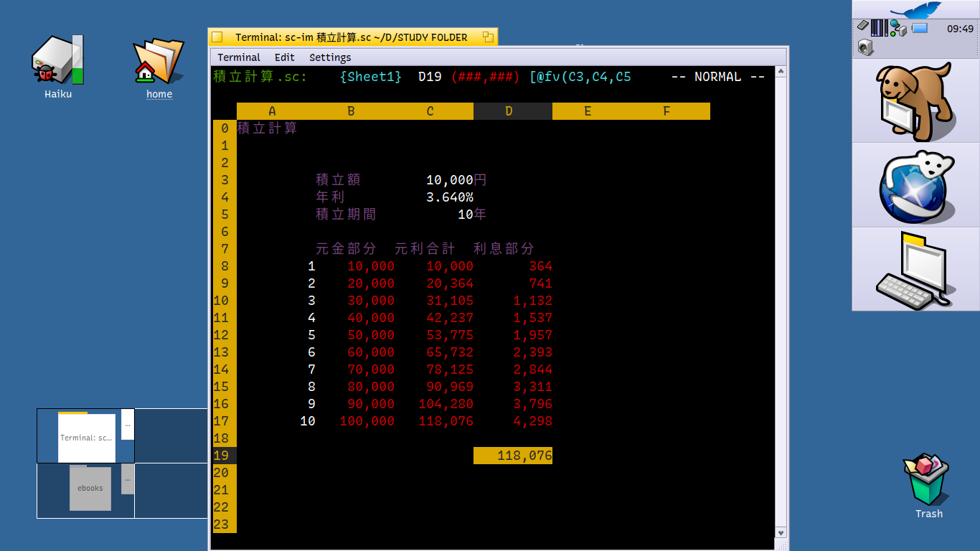Open the Settings menu
The width and height of the screenshot is (980, 551).
click(x=330, y=57)
